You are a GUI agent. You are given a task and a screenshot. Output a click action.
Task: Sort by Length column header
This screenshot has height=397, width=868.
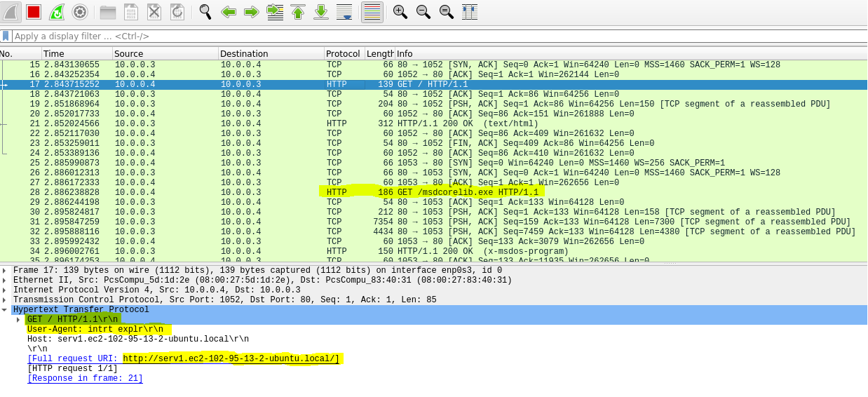pos(380,53)
